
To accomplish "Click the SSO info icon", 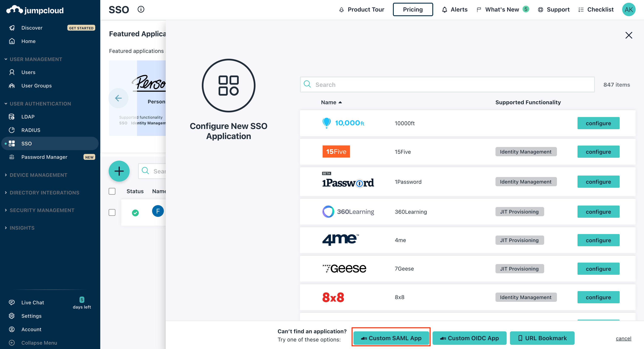I will pos(141,9).
